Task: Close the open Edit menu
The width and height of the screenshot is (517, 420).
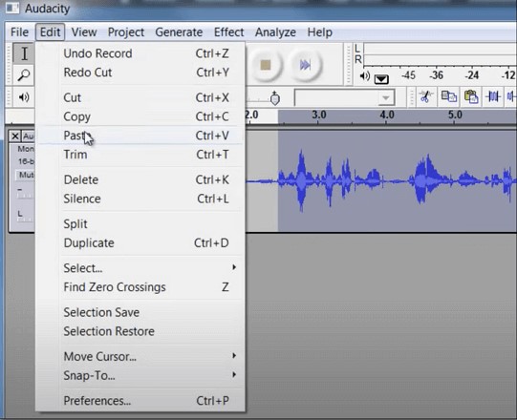Action: 50,32
